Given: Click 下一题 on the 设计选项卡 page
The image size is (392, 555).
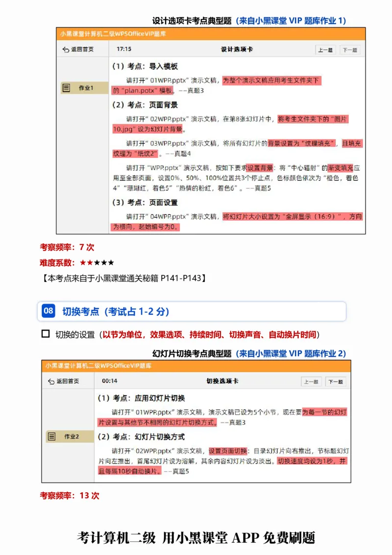Looking at the screenshot, I should pyautogui.click(x=350, y=49).
